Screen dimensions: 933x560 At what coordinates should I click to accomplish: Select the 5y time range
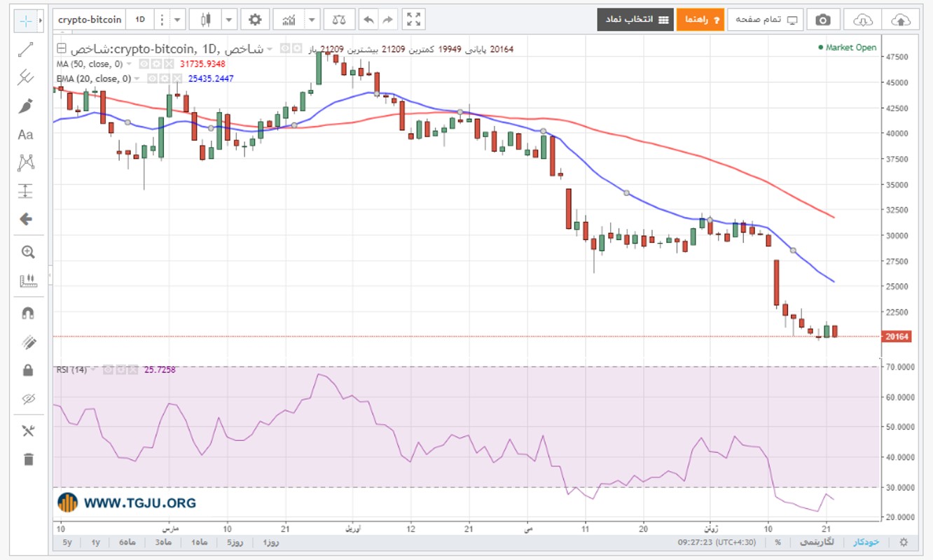coord(67,542)
